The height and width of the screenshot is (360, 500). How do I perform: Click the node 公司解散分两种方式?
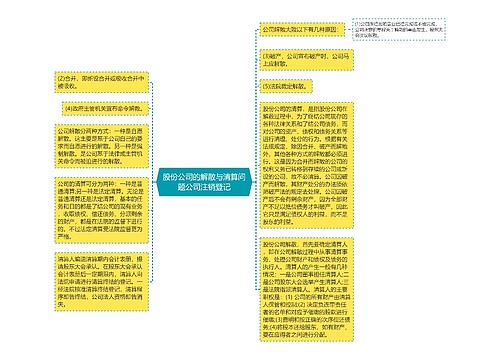coord(102,146)
